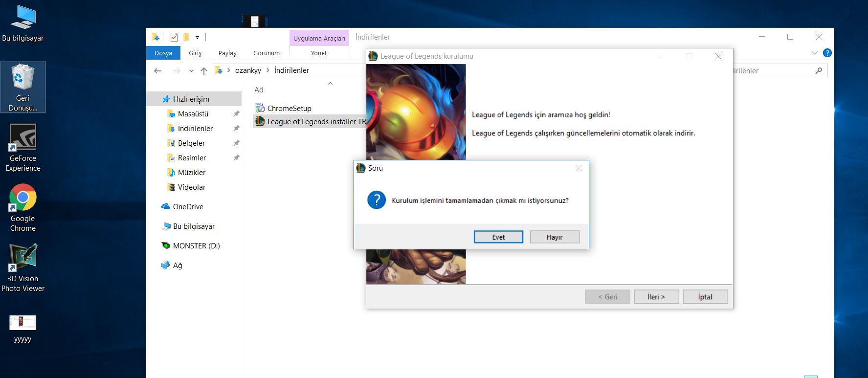Select the Geri Dönüşüm recycle bin icon
This screenshot has width=868, height=378.
pos(23,88)
